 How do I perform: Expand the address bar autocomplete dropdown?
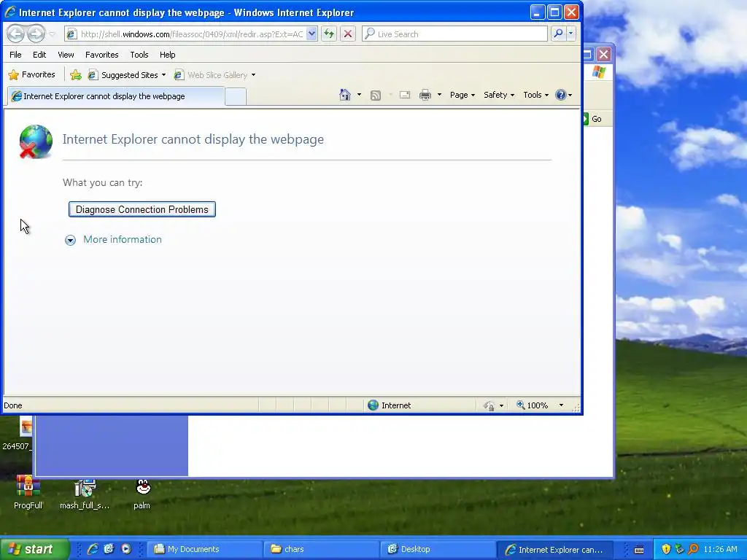pyautogui.click(x=311, y=34)
